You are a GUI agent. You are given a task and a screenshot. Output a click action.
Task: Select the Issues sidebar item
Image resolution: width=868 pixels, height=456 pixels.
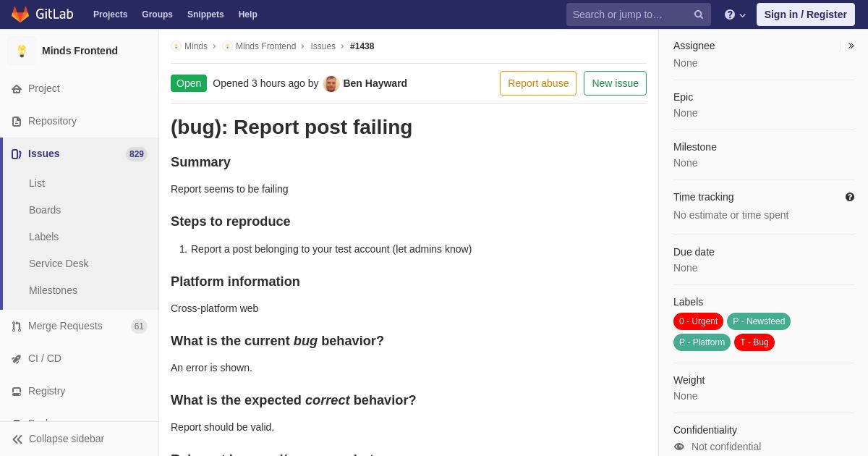(80, 153)
